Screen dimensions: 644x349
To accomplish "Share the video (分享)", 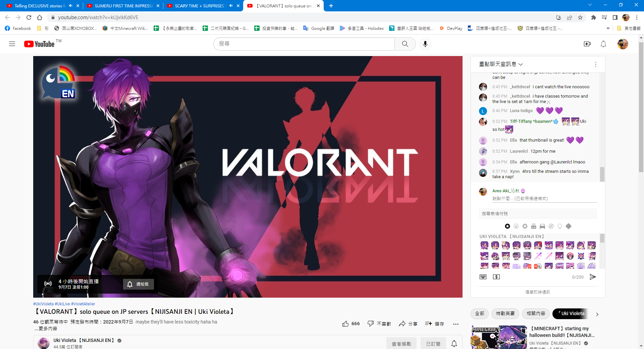I will click(408, 324).
